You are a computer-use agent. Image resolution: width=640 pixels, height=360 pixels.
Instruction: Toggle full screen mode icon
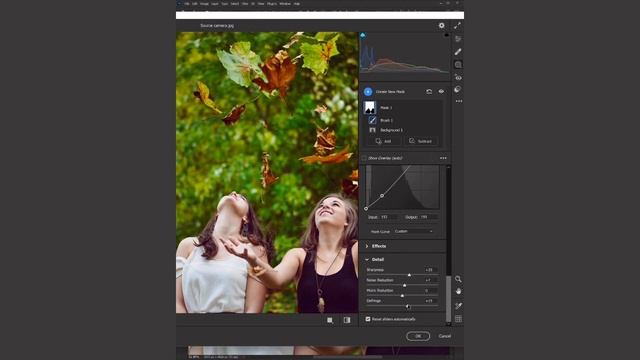[x=458, y=25]
